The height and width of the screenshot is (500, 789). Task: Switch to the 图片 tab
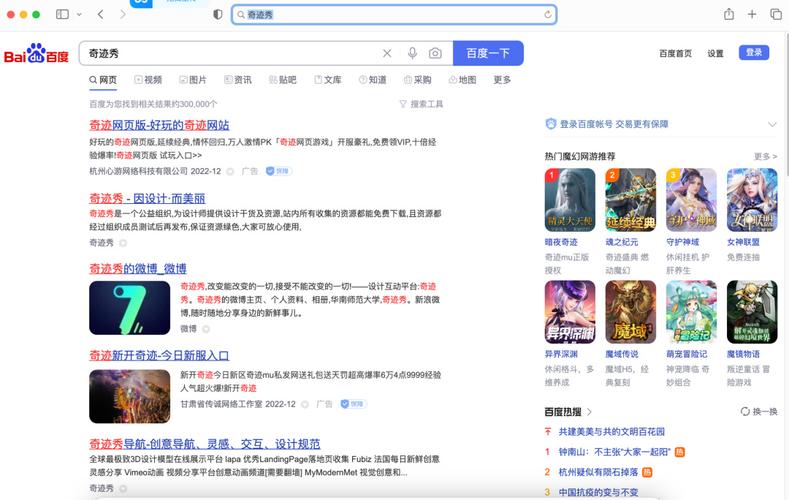pyautogui.click(x=193, y=80)
